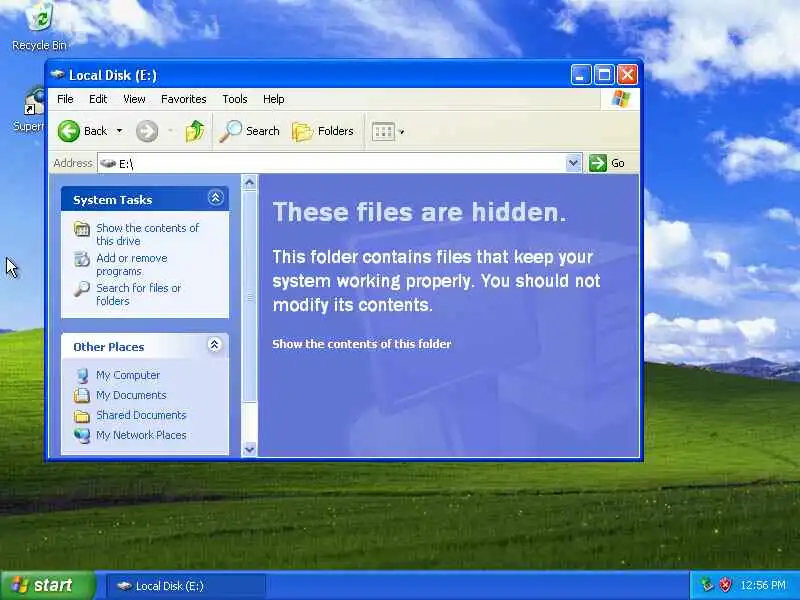Open My Documents from Other Places
This screenshot has height=600, width=800.
[x=131, y=395]
